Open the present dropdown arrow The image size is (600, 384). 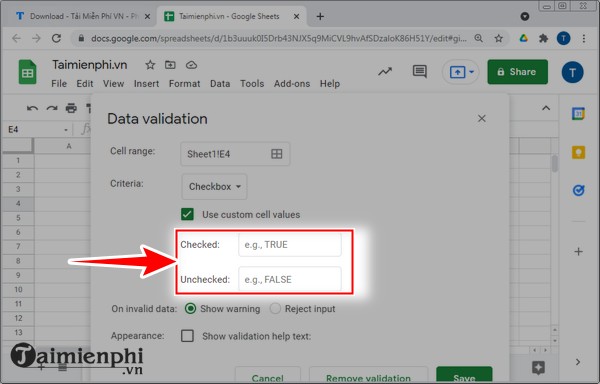coord(471,72)
